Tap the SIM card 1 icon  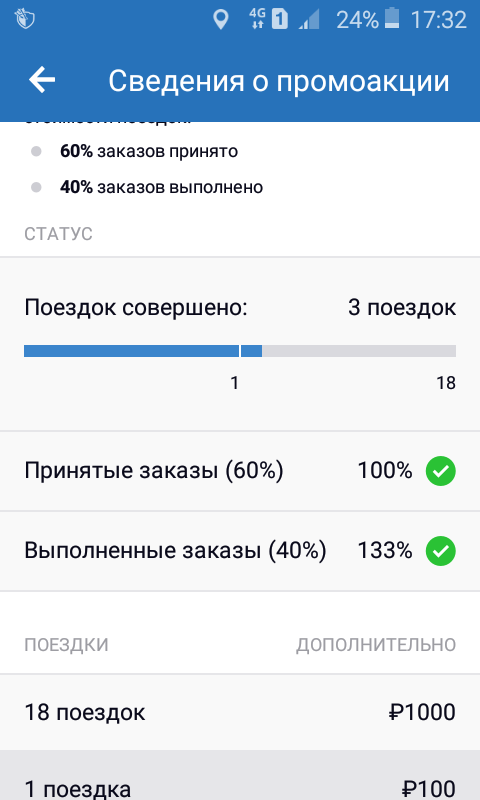pyautogui.click(x=280, y=20)
